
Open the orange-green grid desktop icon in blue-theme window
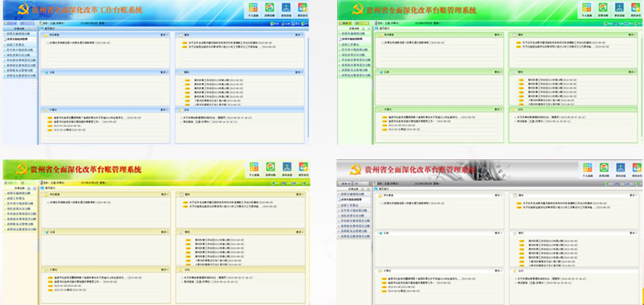pyautogui.click(x=253, y=7)
